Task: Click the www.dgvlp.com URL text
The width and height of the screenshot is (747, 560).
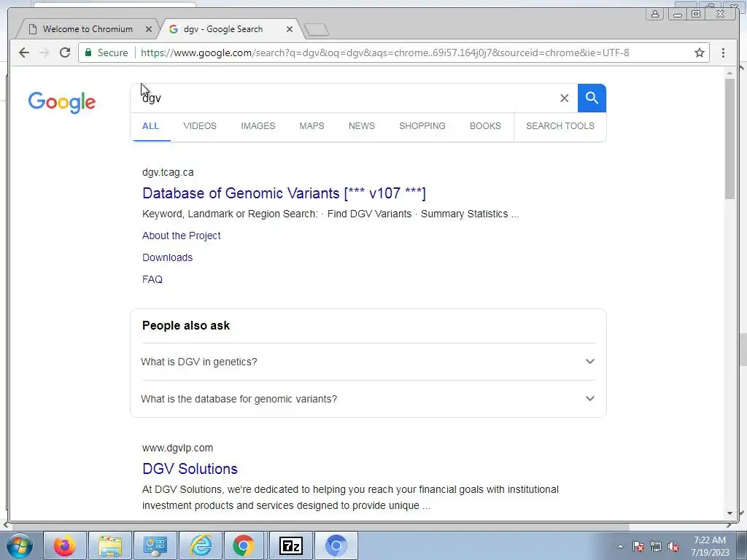Action: click(x=177, y=448)
